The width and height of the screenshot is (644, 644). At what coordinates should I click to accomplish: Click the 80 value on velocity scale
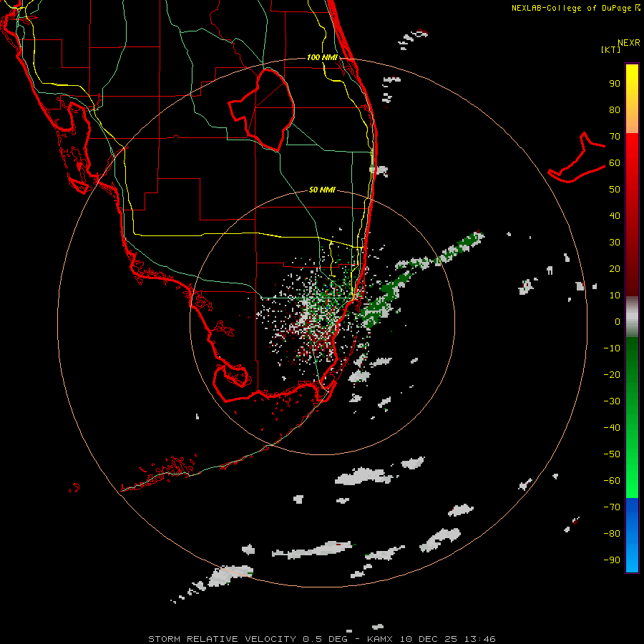click(615, 109)
